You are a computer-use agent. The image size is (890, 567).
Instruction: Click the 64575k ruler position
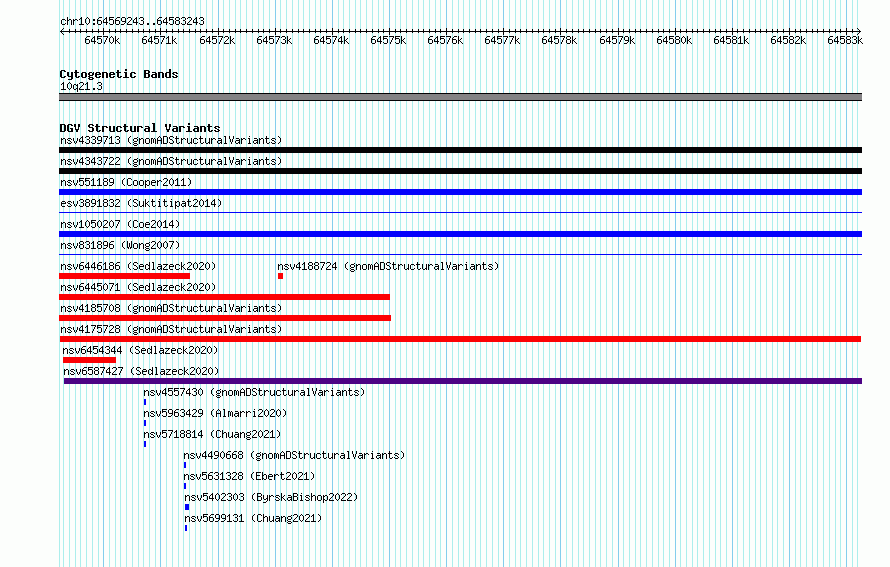point(388,40)
